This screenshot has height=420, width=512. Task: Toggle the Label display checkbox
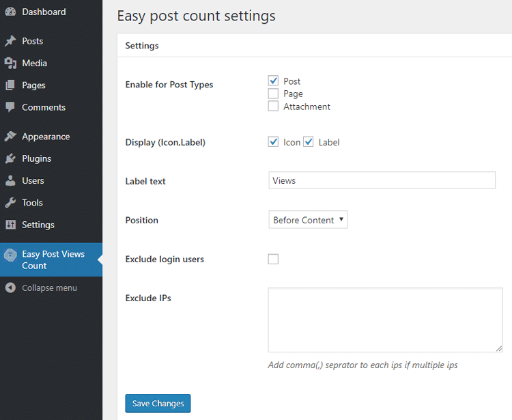pos(309,142)
